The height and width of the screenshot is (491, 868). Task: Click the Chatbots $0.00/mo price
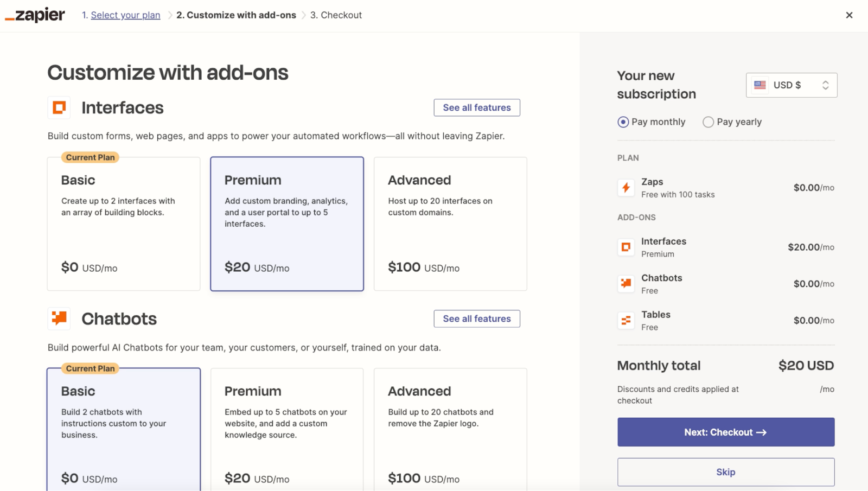coord(814,284)
